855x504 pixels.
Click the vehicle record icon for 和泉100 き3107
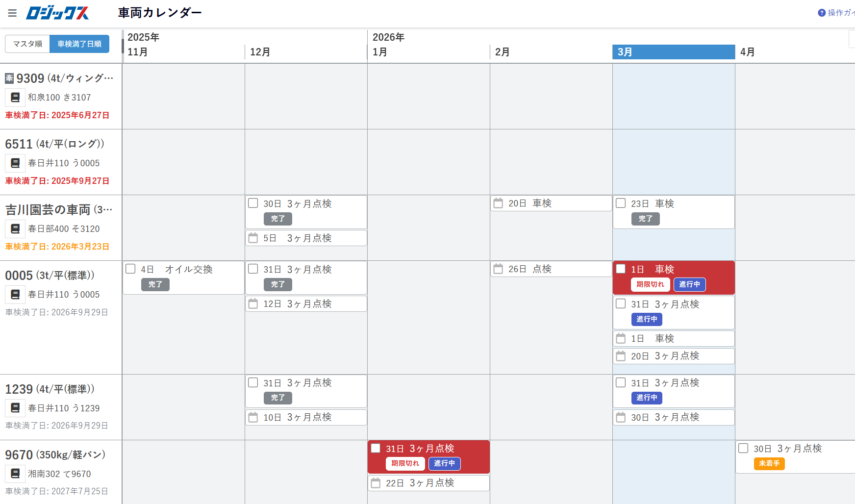(15, 98)
